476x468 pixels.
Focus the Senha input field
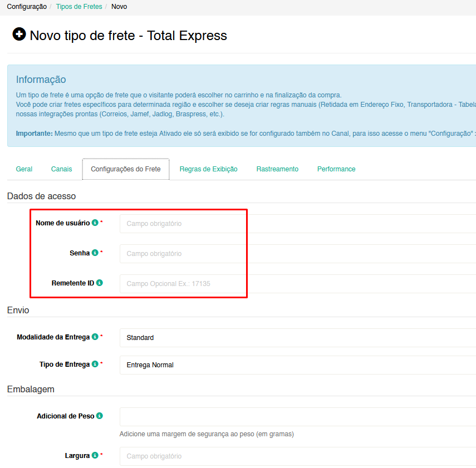click(x=298, y=254)
